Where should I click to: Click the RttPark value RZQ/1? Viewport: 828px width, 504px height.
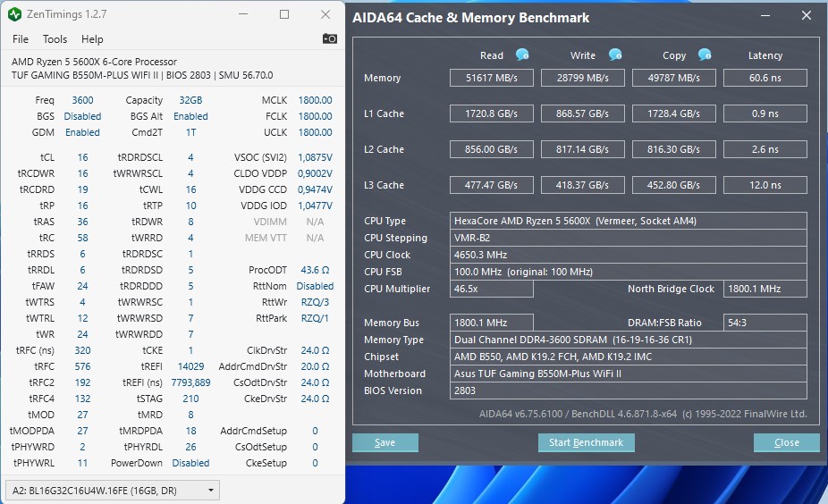tap(316, 318)
